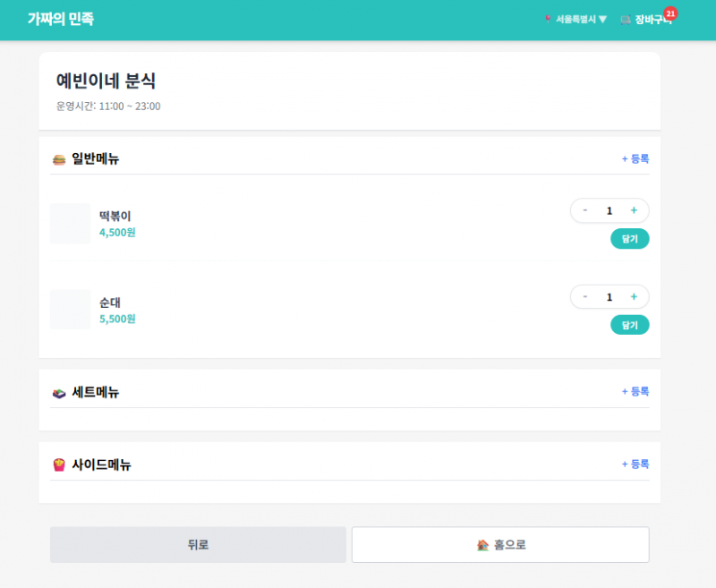Screen dimensions: 716x588
Task: Click the 5,500원 price
Action: pyautogui.click(x=117, y=319)
